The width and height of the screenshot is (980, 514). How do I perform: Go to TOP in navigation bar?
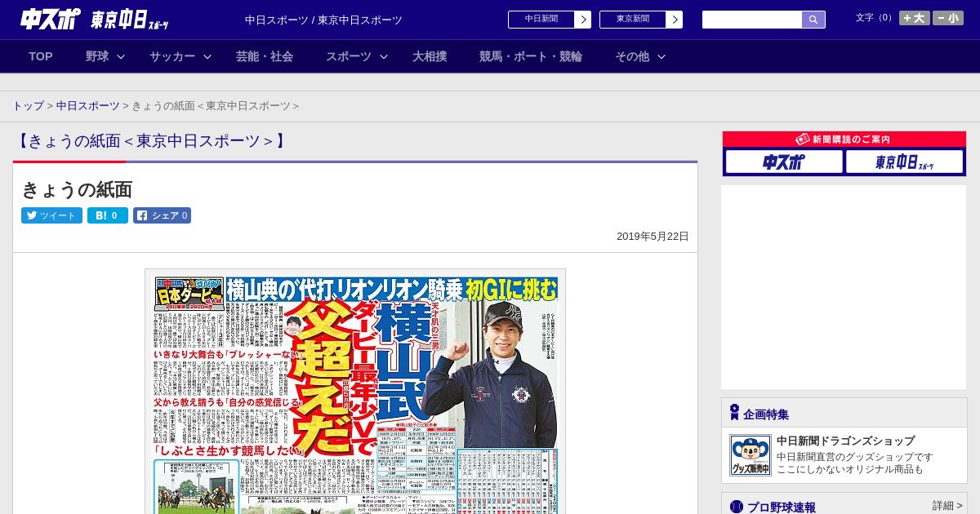point(41,56)
